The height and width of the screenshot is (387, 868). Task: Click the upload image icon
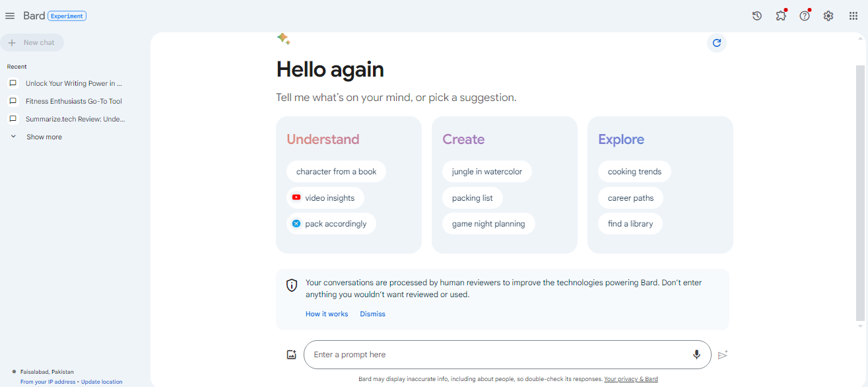click(292, 355)
